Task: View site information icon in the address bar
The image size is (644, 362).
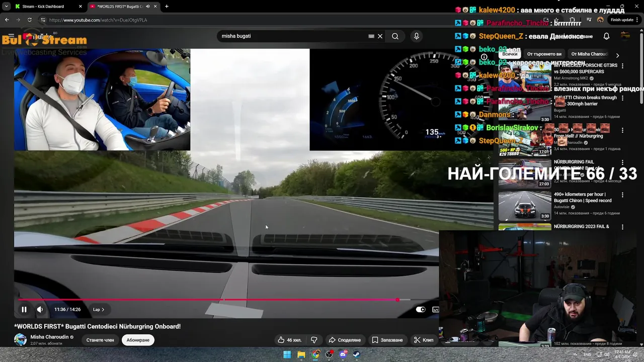Action: pyautogui.click(x=43, y=20)
